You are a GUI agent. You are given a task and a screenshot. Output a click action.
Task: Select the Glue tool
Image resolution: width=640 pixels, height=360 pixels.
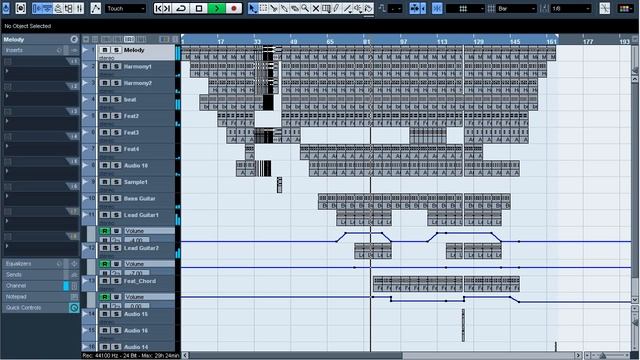click(x=284, y=8)
